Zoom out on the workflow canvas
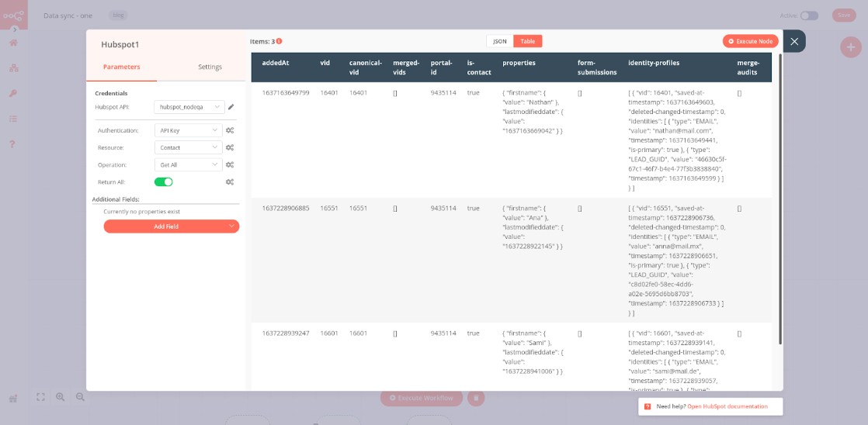The image size is (868, 425). (x=80, y=397)
